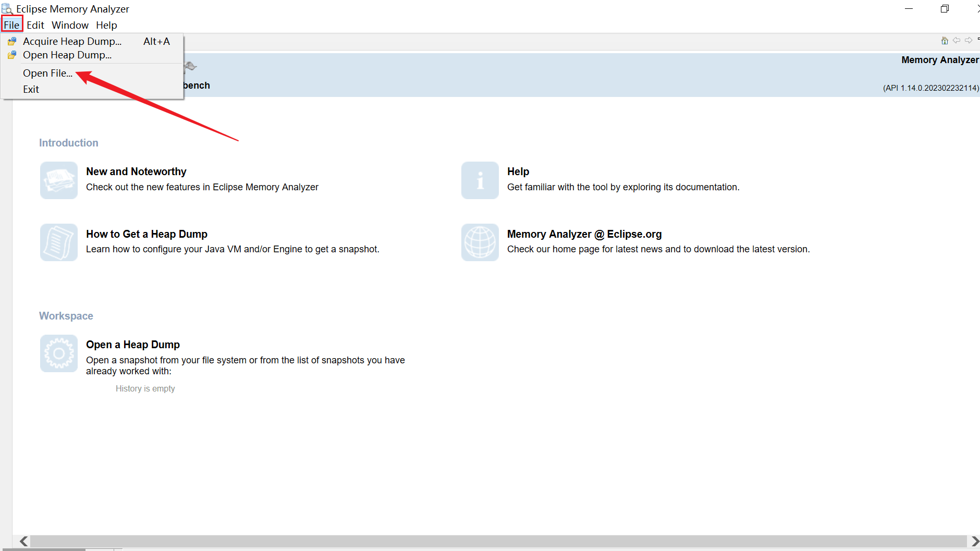Image resolution: width=980 pixels, height=551 pixels.
Task: Click the forward navigation arrow icon
Action: coord(968,41)
